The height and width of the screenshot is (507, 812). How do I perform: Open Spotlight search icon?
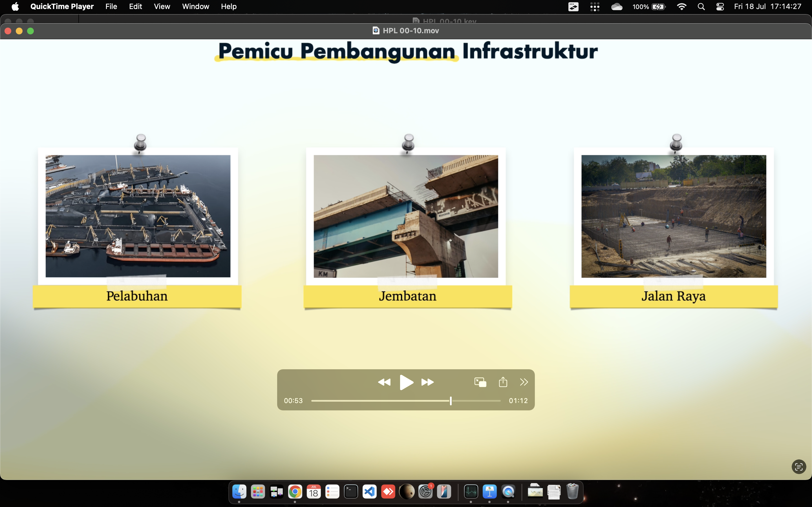pos(701,7)
